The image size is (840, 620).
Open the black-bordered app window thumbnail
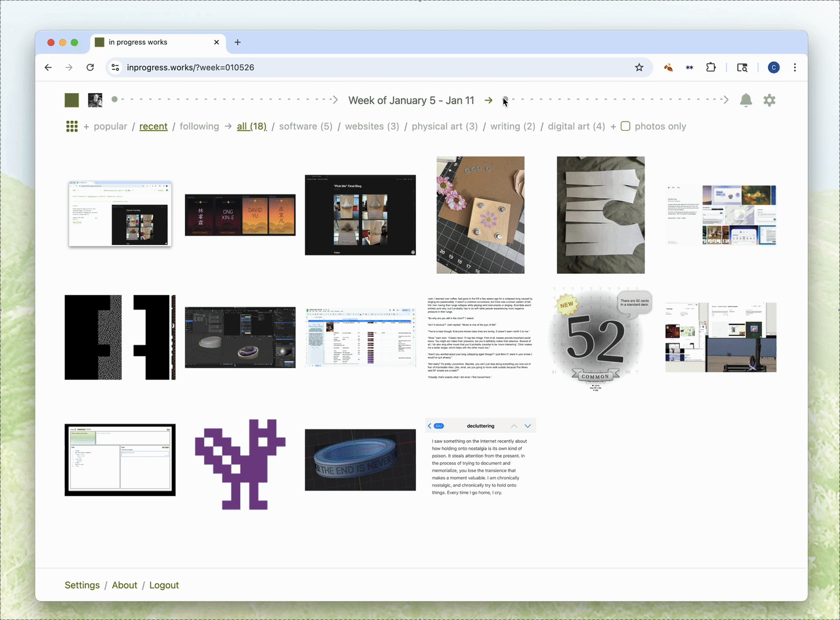120,460
